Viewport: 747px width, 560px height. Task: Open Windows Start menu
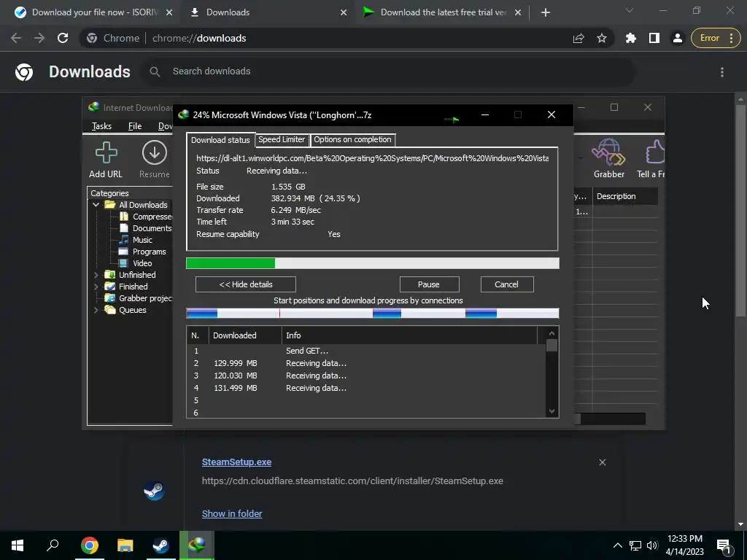(x=18, y=545)
